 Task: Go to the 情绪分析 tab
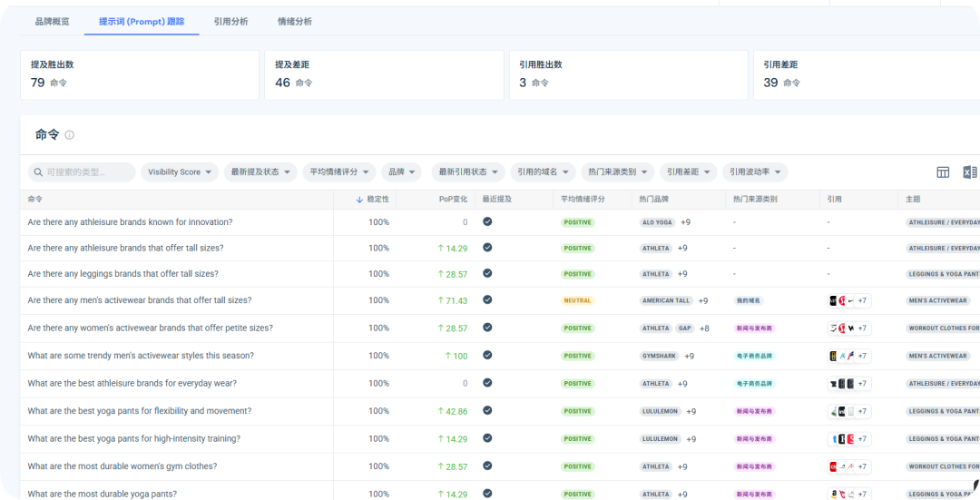294,22
